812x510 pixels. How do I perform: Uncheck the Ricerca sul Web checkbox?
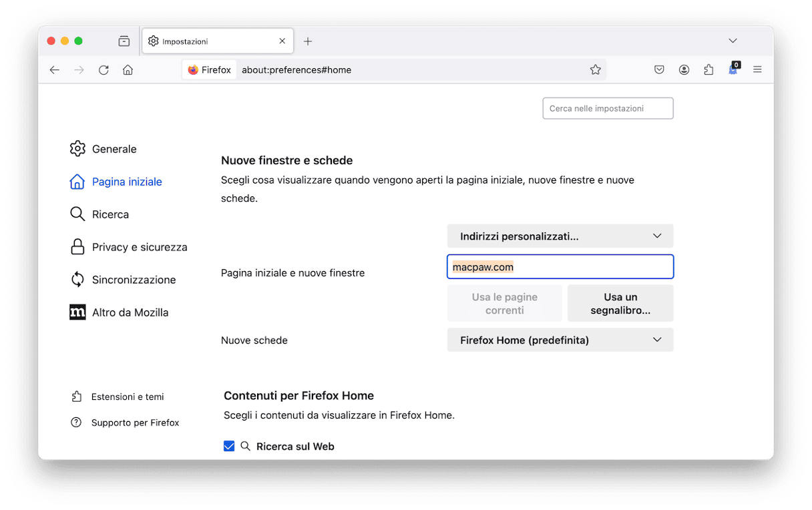[x=229, y=447]
